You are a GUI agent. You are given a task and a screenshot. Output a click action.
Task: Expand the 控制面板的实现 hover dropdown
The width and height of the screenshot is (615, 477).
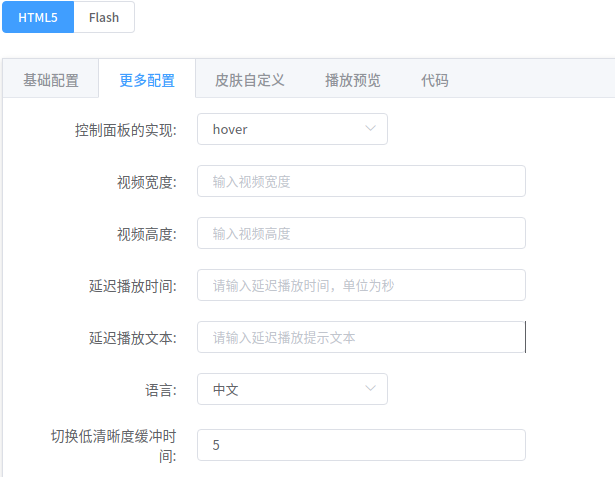(292, 129)
